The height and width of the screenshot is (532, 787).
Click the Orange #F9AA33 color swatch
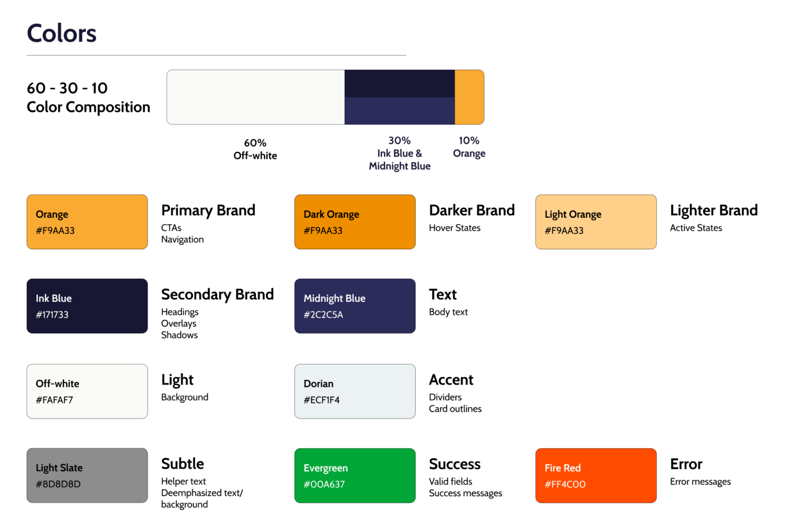coord(87,222)
